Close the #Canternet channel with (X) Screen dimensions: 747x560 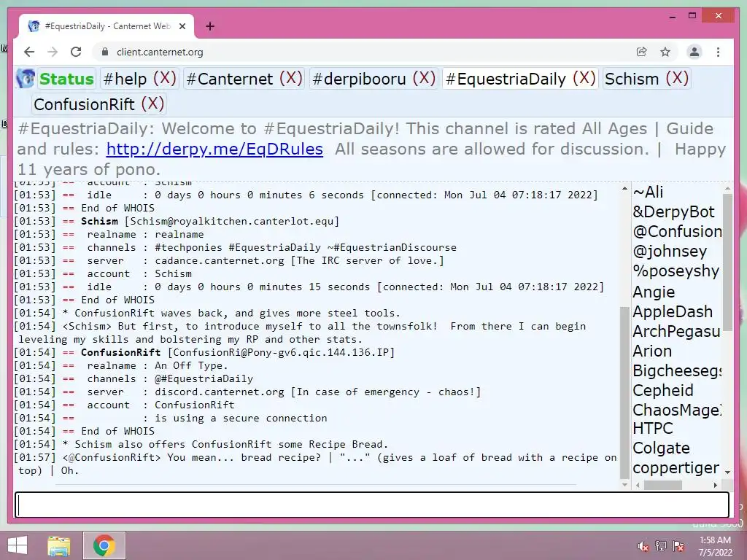(290, 78)
